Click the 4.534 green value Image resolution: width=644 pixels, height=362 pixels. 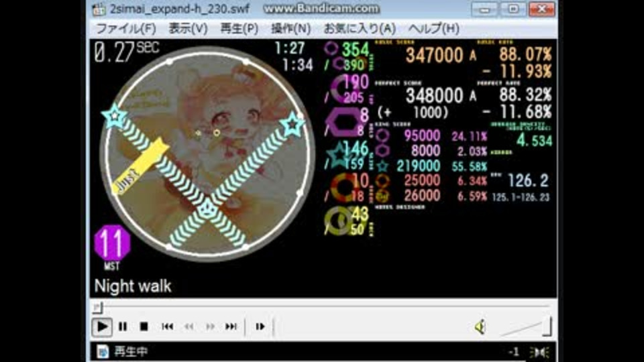tap(535, 140)
